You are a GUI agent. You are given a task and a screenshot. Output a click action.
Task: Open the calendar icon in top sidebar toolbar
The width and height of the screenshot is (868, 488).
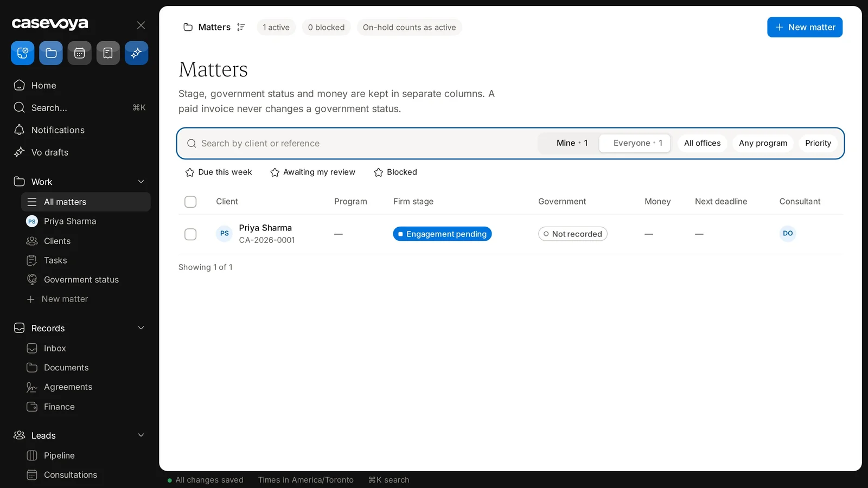coord(79,53)
